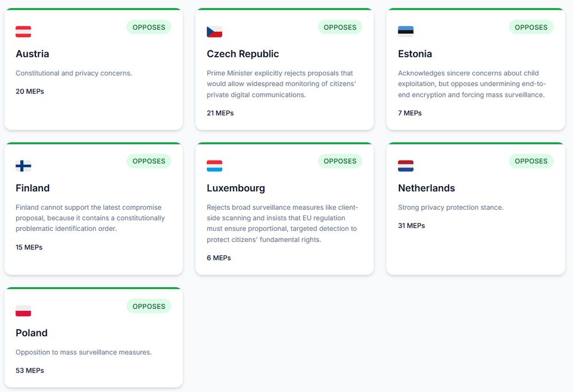This screenshot has height=392, width=573.
Task: Click the OPPOSES badge on Austria card
Action: [x=148, y=27]
